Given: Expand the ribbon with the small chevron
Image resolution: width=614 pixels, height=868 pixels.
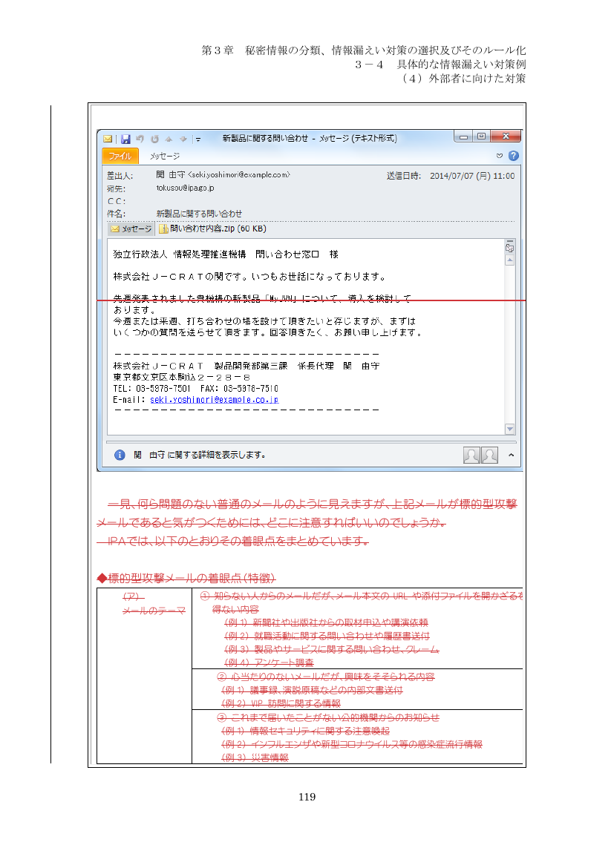Looking at the screenshot, I should 499,156.
